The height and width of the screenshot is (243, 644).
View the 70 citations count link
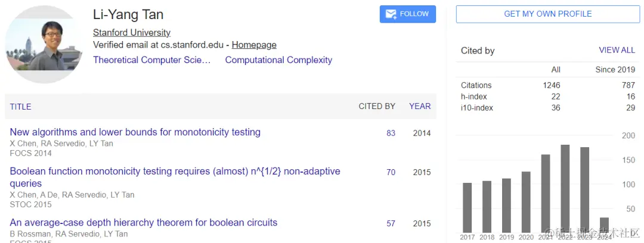point(391,173)
